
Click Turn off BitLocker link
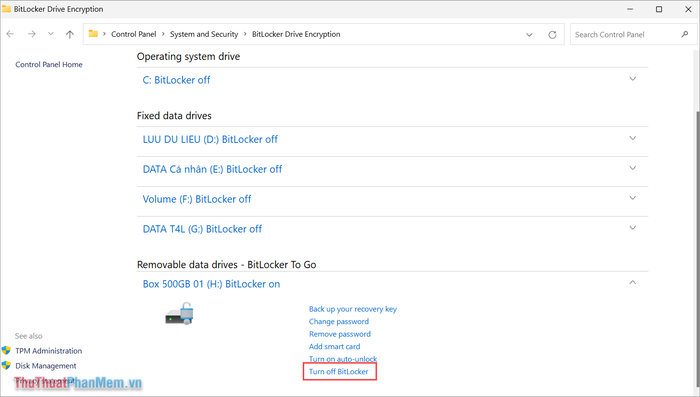tap(338, 372)
